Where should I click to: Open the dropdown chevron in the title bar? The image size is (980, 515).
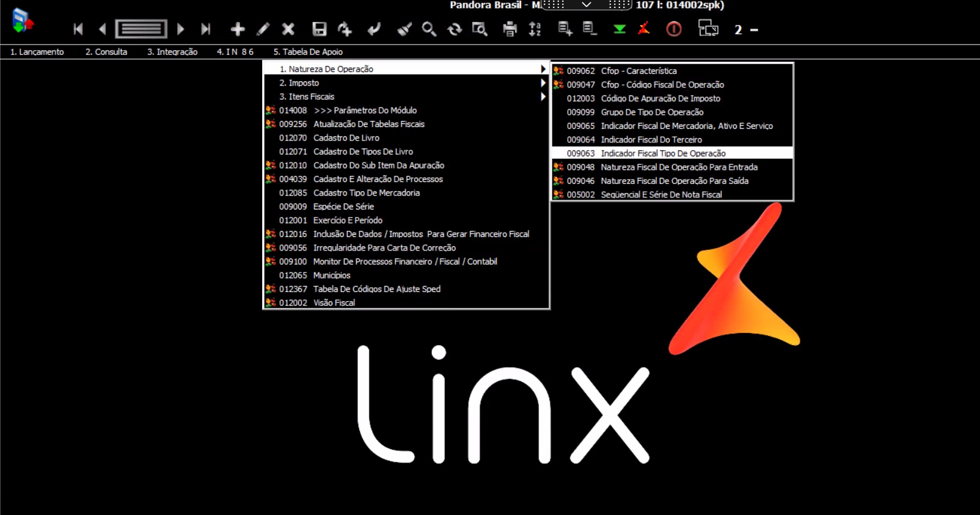(587, 5)
